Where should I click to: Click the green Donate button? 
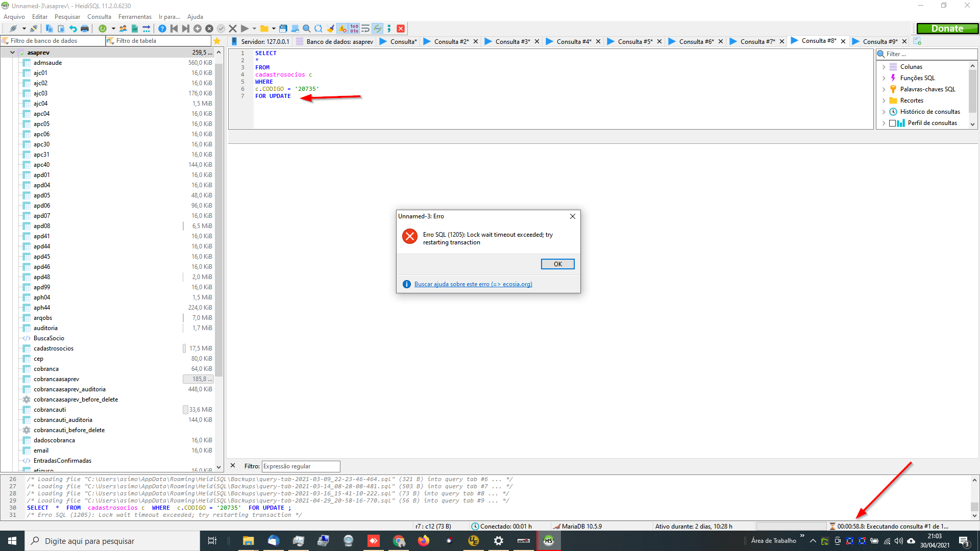947,29
